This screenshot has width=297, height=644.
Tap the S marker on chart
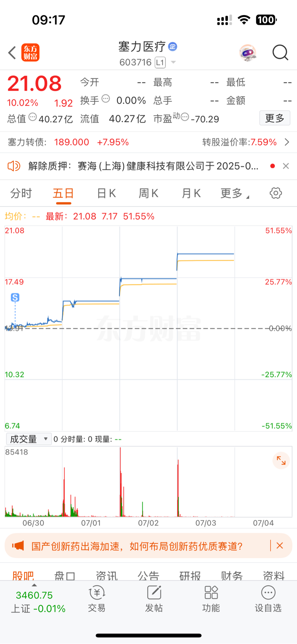pos(15,297)
